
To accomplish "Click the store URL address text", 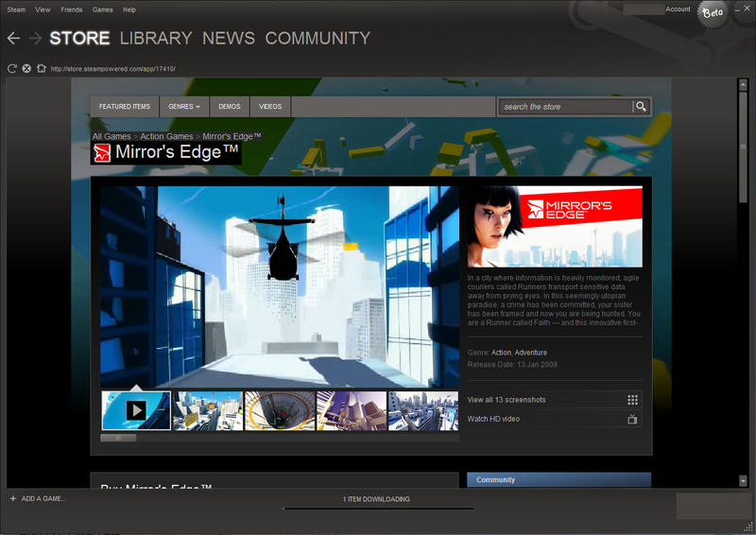I will click(112, 69).
